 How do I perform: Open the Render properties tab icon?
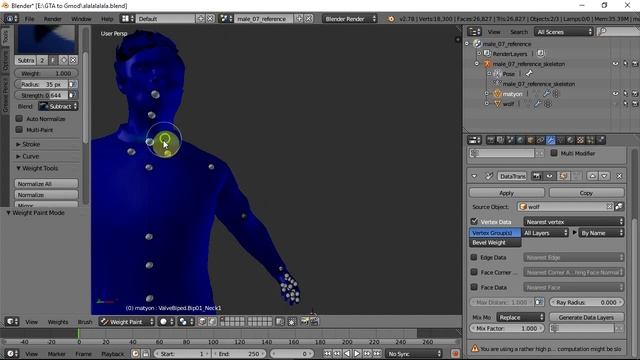[490, 140]
